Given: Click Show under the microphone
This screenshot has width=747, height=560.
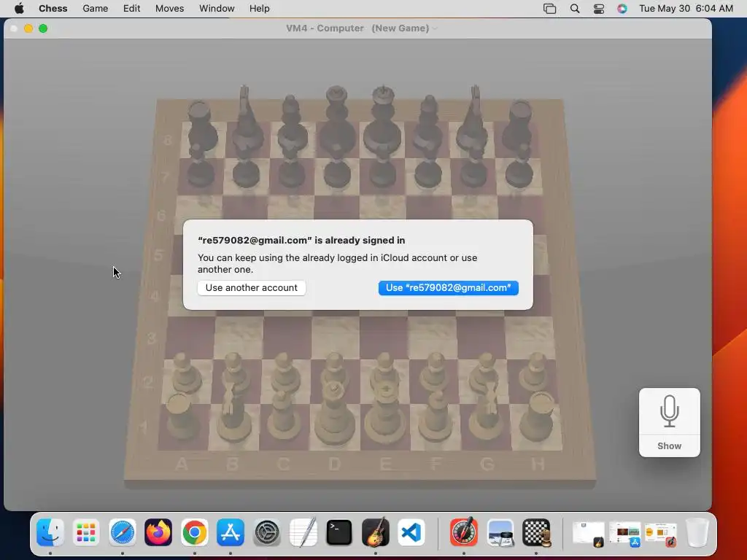Looking at the screenshot, I should [x=670, y=446].
